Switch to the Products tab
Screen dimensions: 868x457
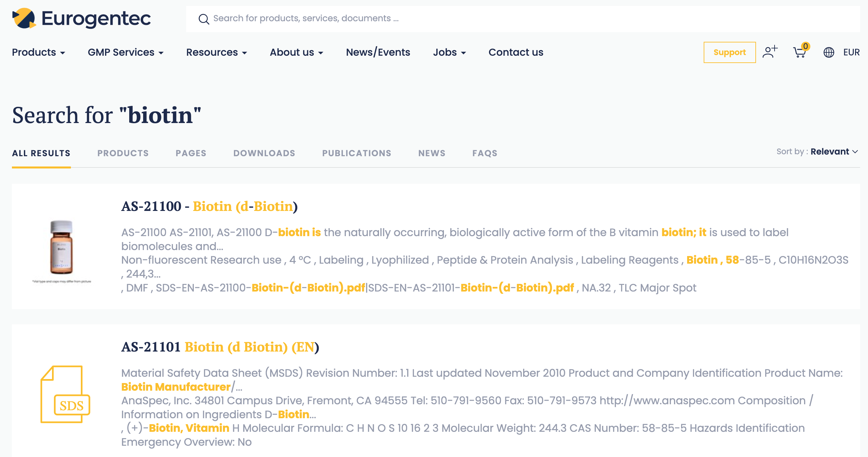(x=123, y=153)
